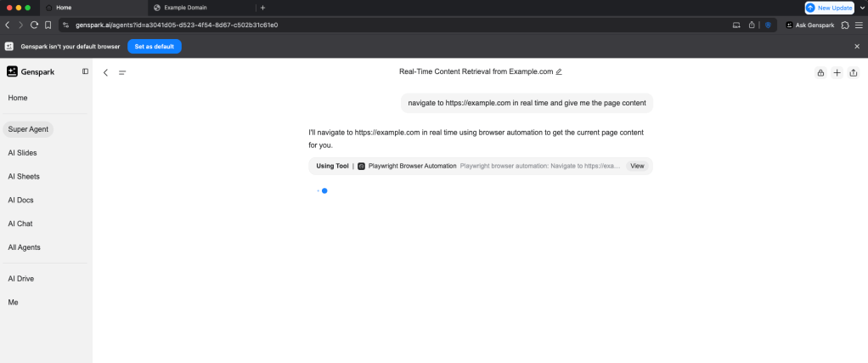Open a new browser tab
This screenshot has height=363, width=868.
click(263, 8)
